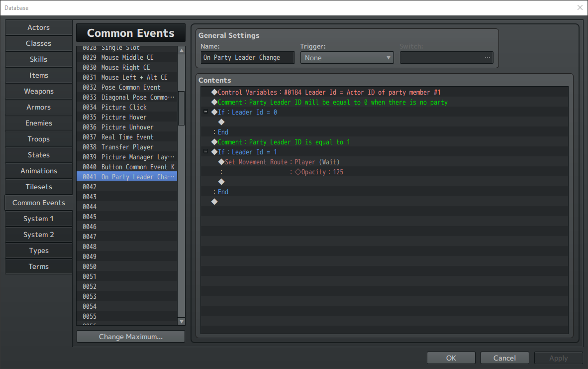
Task: Select empty event slot 0045
Action: [x=127, y=217]
